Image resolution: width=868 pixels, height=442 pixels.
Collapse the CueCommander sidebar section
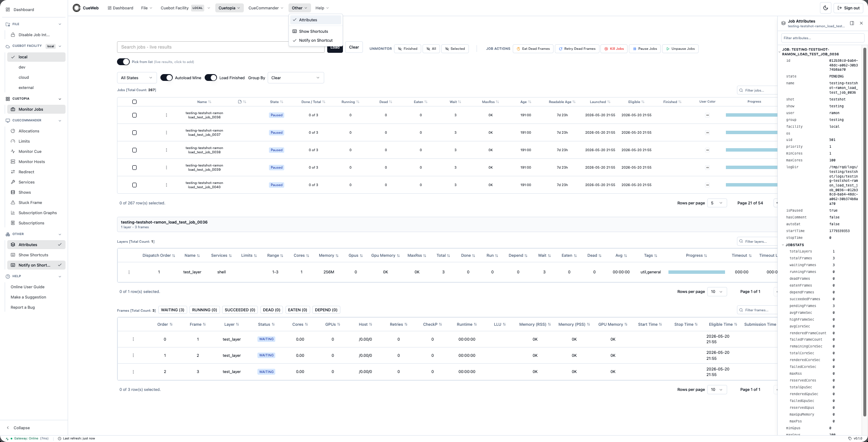60,121
